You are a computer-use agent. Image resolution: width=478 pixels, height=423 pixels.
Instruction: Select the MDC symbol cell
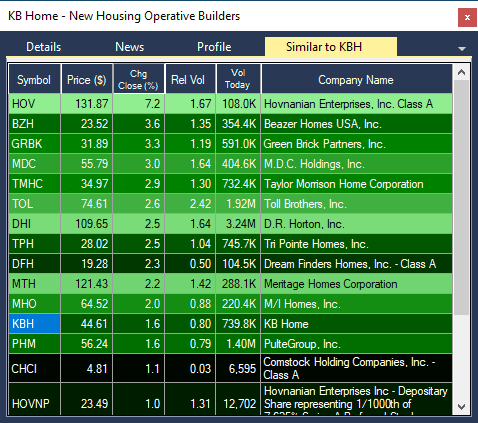coord(34,164)
